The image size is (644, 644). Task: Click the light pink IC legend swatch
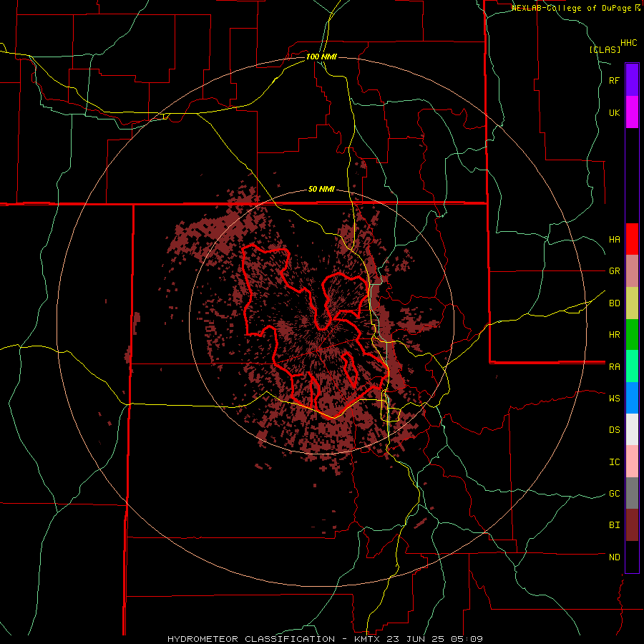point(632,462)
